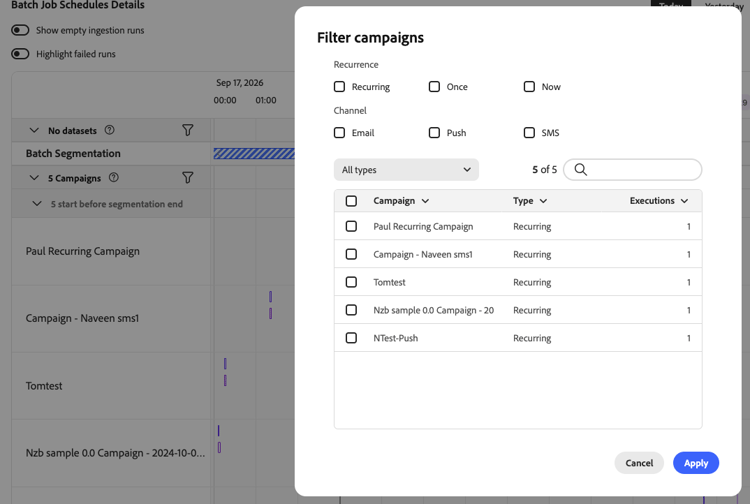750x504 pixels.
Task: Check the Now recurrence checkbox
Action: [529, 87]
